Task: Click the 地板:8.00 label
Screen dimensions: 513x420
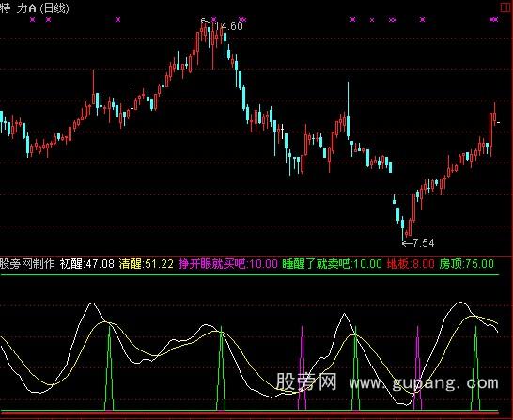Action: click(411, 263)
